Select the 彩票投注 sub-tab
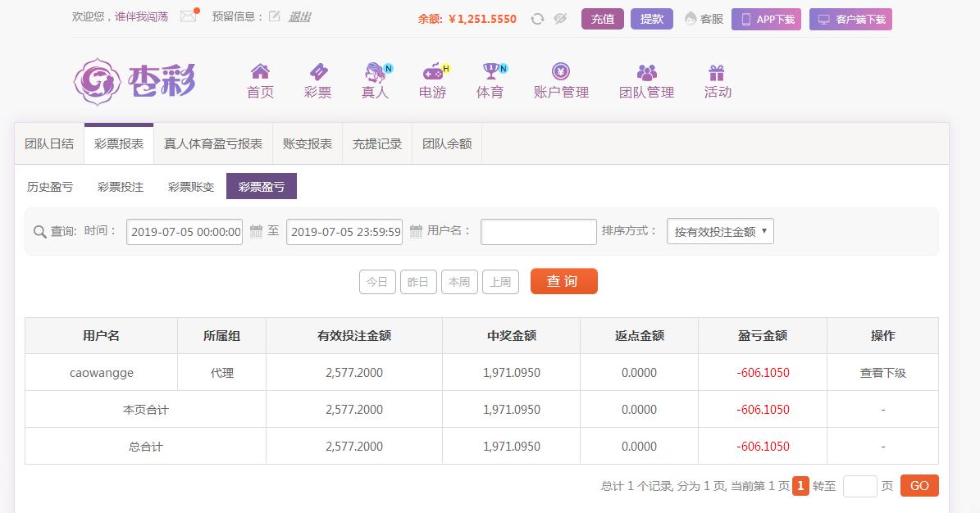This screenshot has height=513, width=980. click(121, 187)
